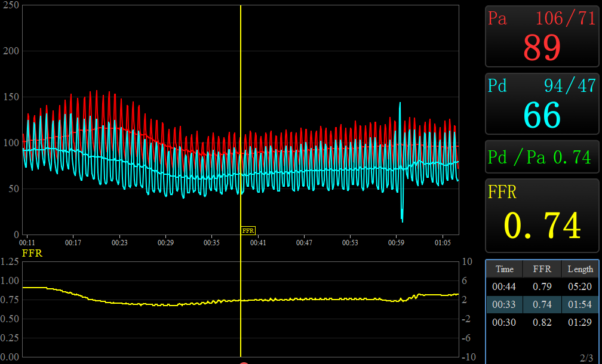Click the Time column header
This screenshot has height=364, width=602.
coord(504,269)
